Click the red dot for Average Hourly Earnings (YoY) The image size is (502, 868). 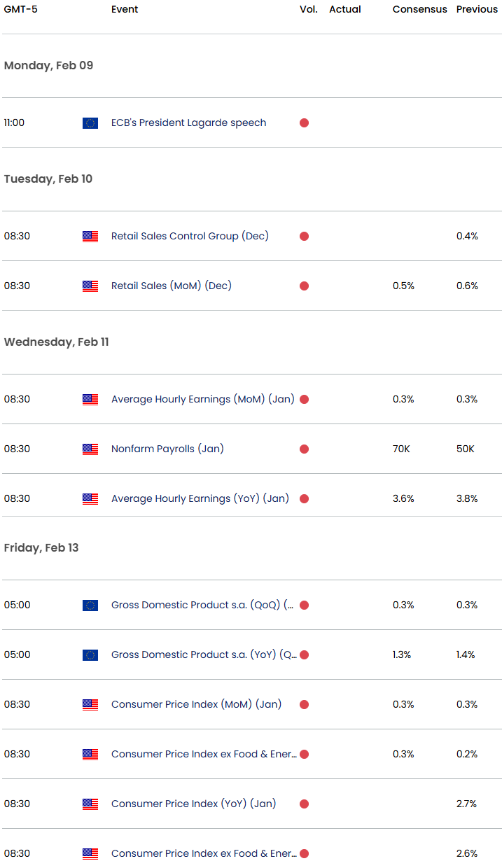(304, 499)
